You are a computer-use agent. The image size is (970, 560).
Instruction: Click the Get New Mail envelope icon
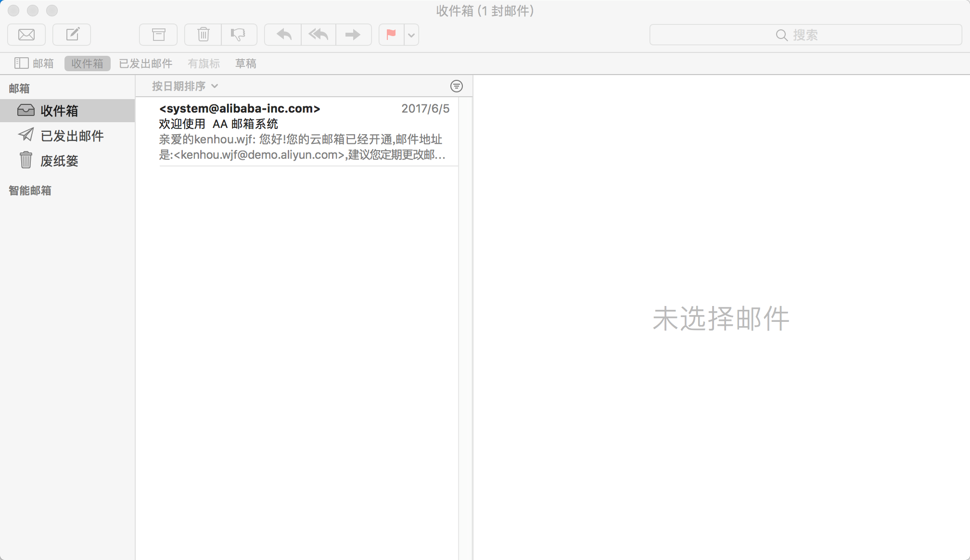(26, 35)
